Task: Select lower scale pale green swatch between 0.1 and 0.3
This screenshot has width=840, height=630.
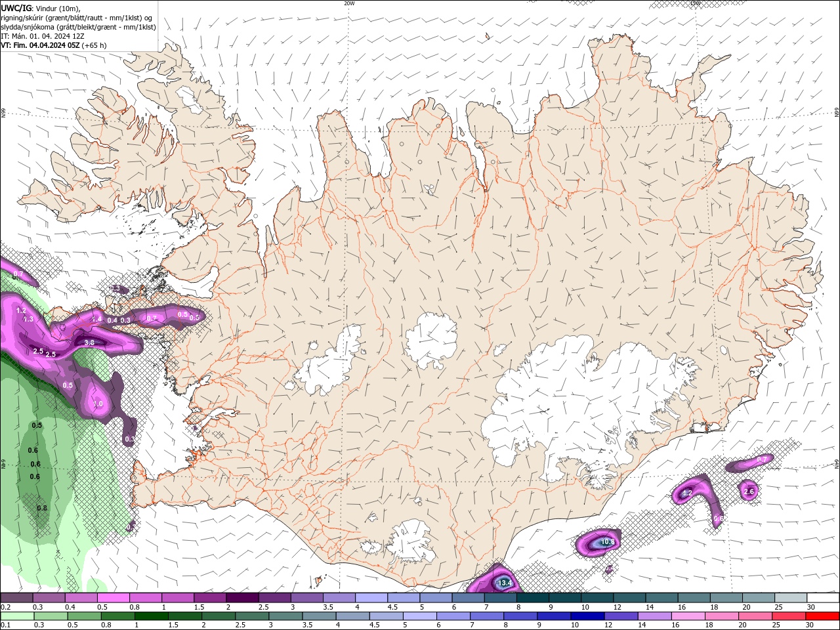Action: [x=17, y=616]
